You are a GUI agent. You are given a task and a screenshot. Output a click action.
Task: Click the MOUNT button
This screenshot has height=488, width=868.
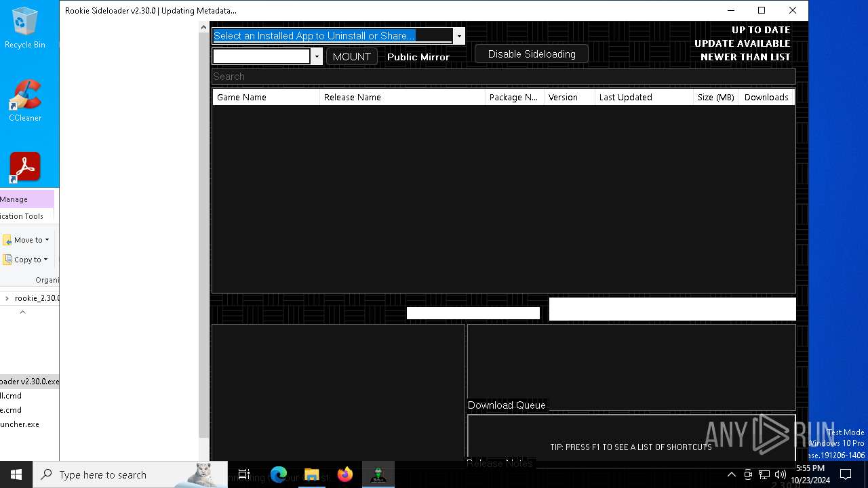(352, 57)
